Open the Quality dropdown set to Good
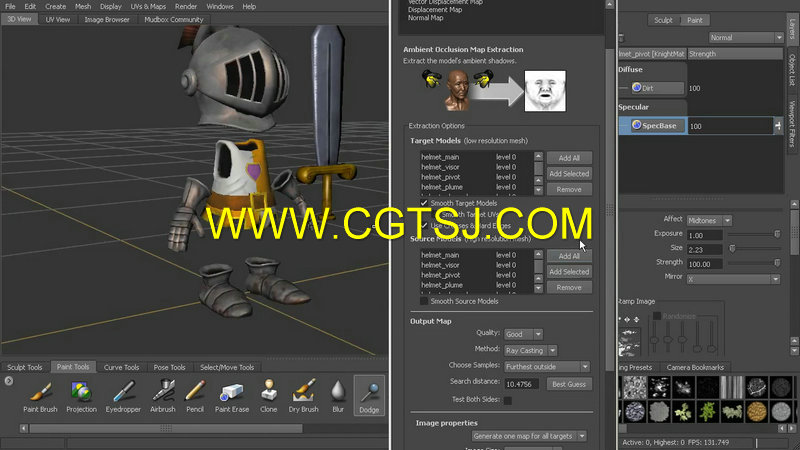Viewport: 800px width, 450px height. (523, 334)
